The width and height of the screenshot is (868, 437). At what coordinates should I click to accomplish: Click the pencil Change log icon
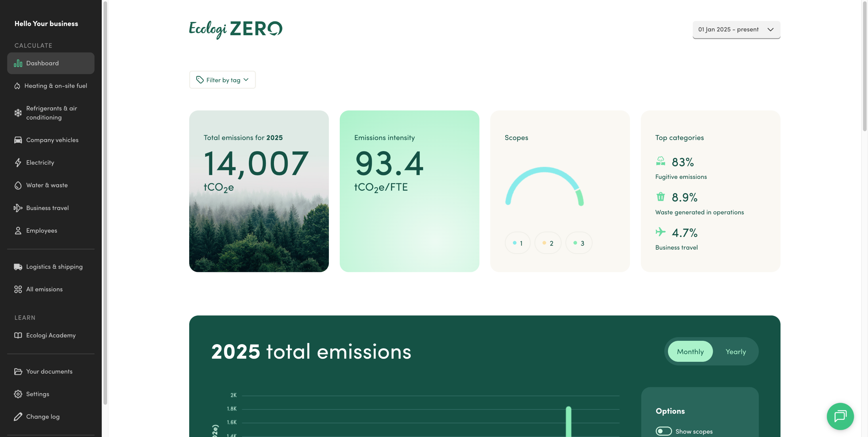(18, 417)
